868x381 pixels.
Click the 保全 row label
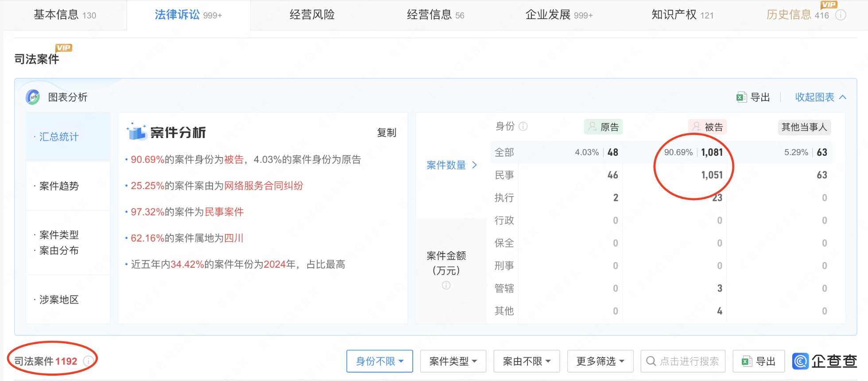coord(504,243)
